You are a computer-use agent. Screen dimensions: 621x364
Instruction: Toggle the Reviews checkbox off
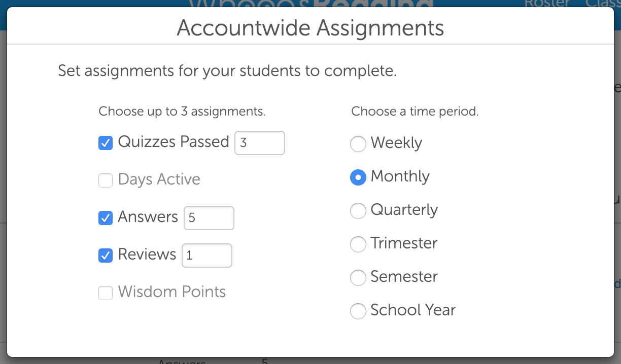tap(106, 256)
